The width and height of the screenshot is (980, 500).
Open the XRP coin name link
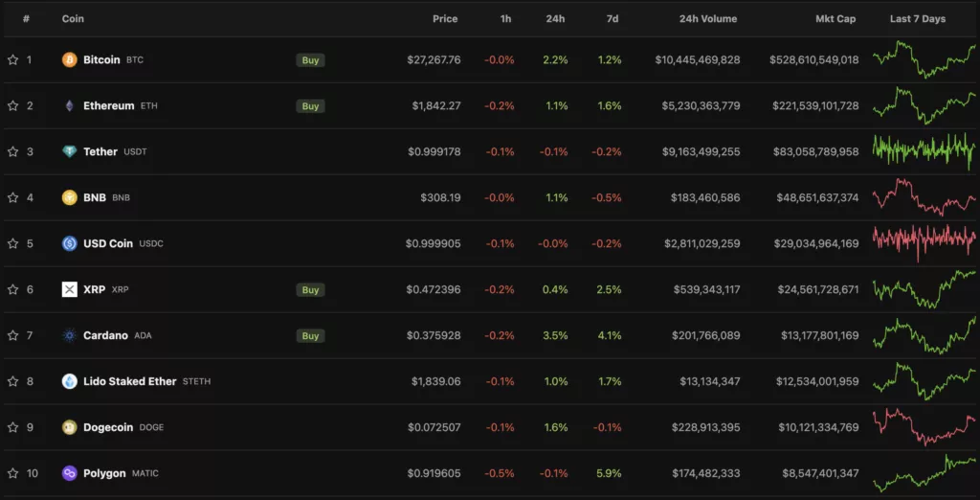pos(95,289)
